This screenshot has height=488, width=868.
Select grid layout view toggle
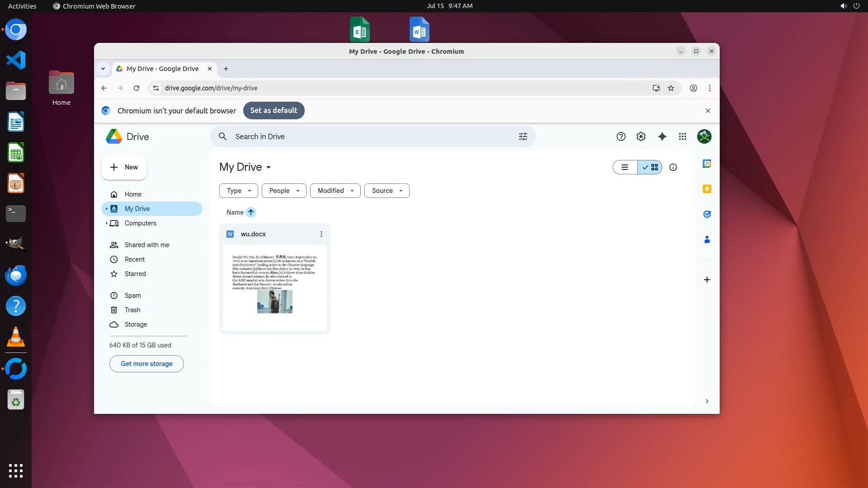tap(650, 167)
